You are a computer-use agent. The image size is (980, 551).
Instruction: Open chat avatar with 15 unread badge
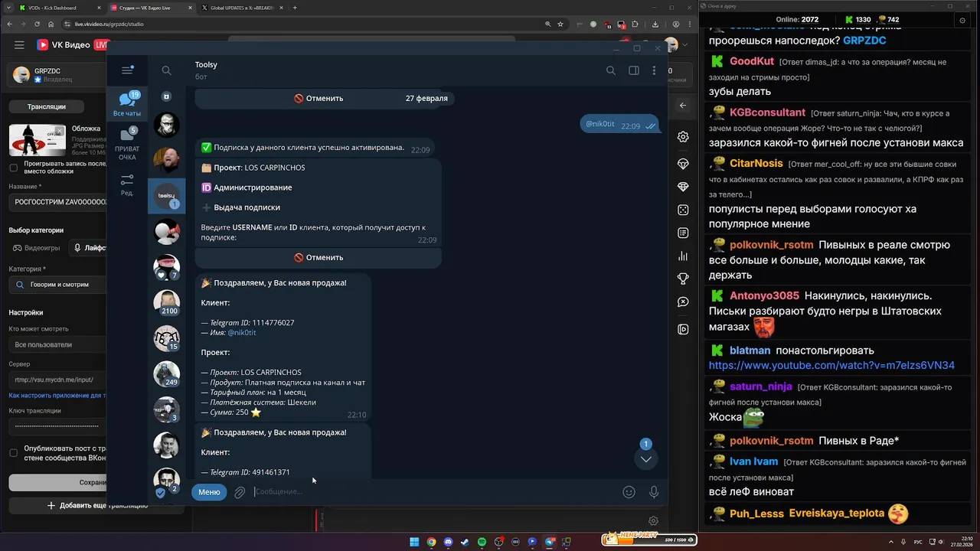(x=166, y=338)
